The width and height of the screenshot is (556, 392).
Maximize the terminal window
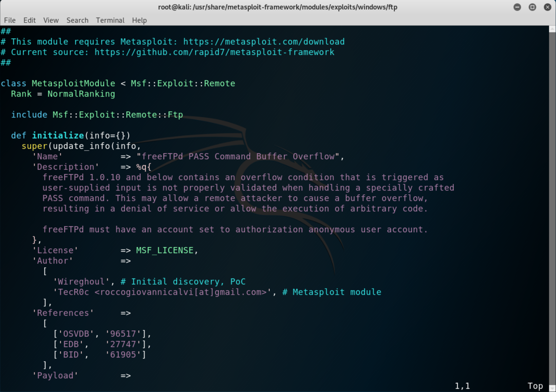click(x=532, y=7)
